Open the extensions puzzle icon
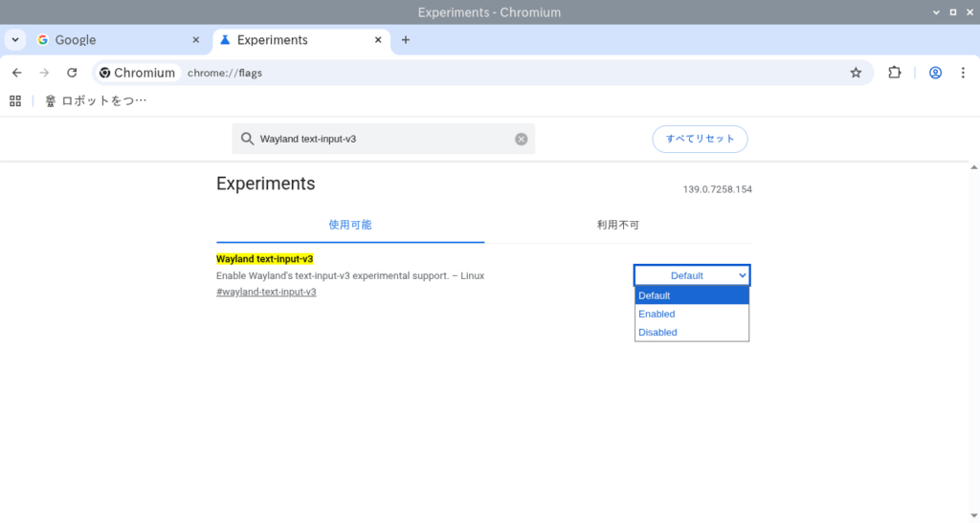Viewport: 980px width, 523px height. tap(895, 73)
